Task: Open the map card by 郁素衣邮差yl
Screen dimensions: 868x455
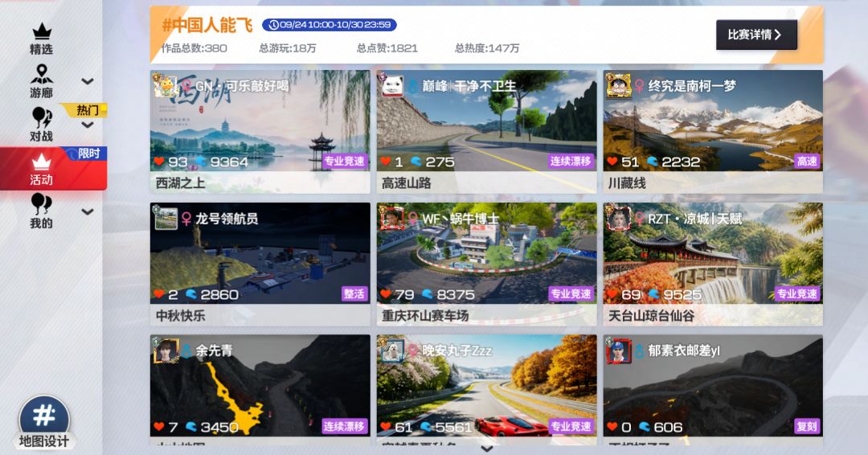Action: pos(713,390)
